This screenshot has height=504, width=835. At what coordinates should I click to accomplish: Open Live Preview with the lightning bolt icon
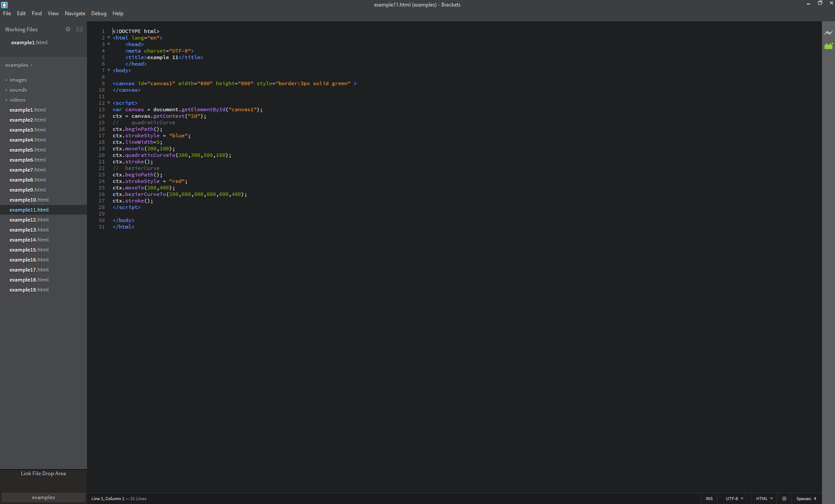coord(829,33)
